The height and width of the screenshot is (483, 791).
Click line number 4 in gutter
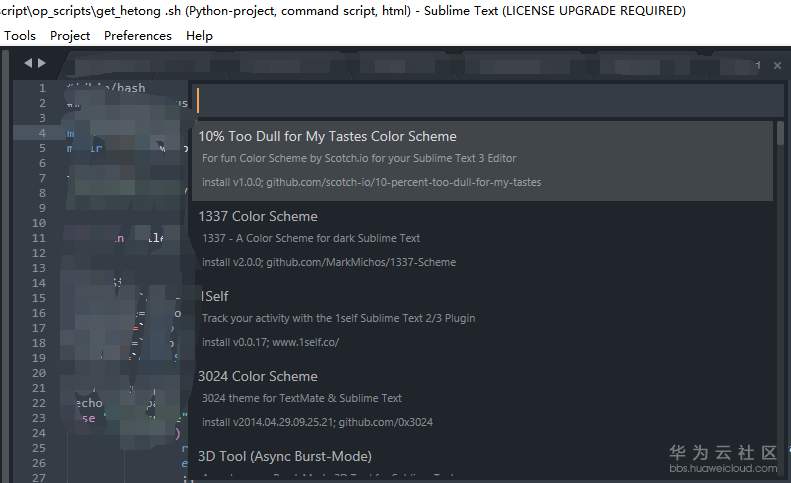[42, 133]
